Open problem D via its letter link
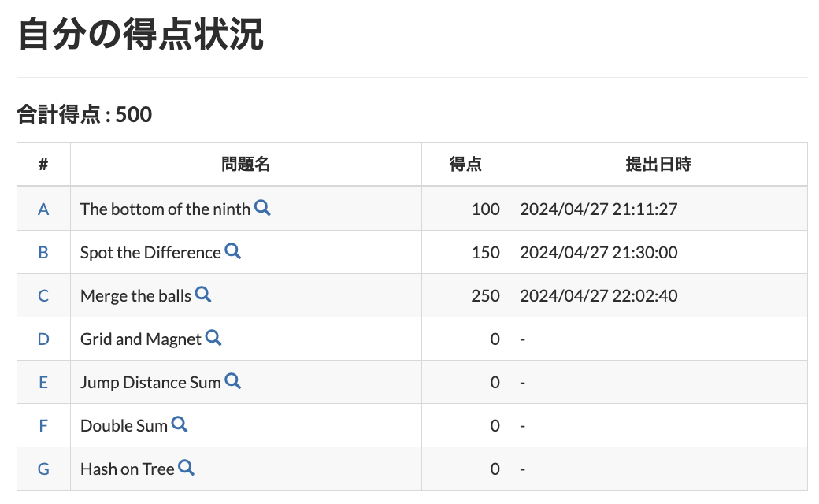The image size is (819, 504). [x=43, y=338]
